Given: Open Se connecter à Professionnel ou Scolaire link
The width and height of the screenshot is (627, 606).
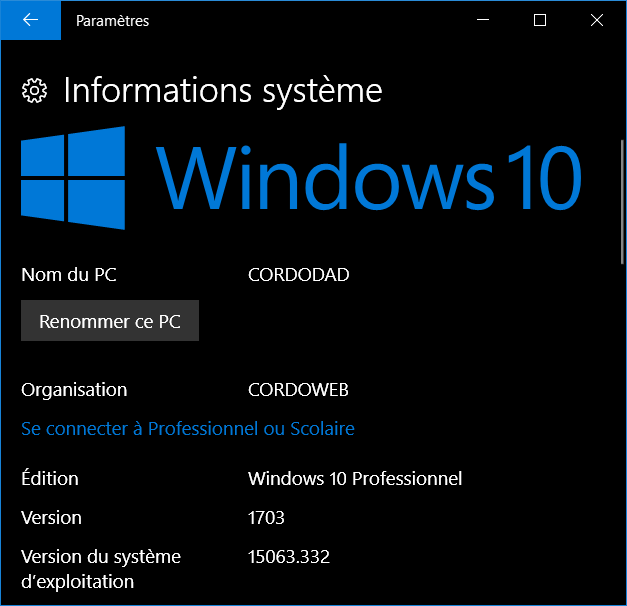Looking at the screenshot, I should (188, 428).
